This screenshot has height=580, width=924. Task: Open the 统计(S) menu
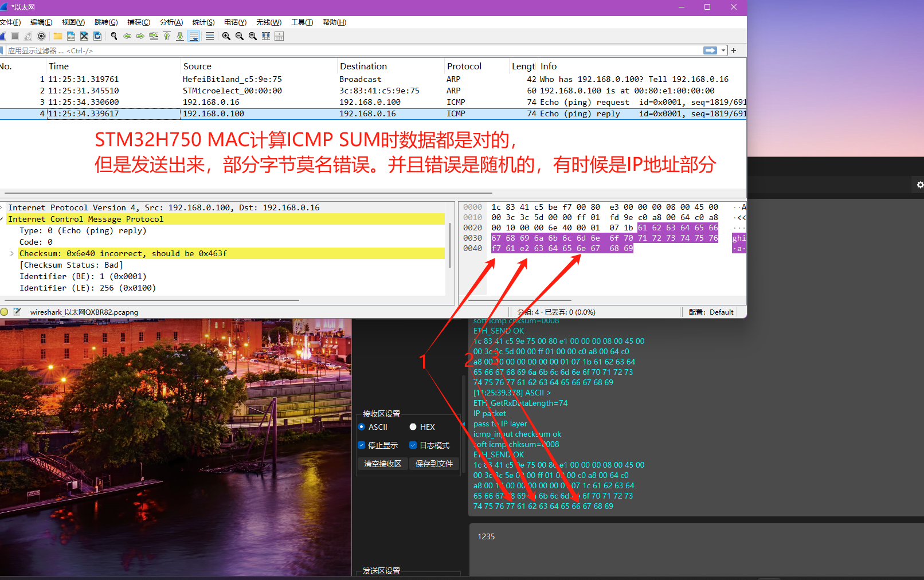coord(203,22)
